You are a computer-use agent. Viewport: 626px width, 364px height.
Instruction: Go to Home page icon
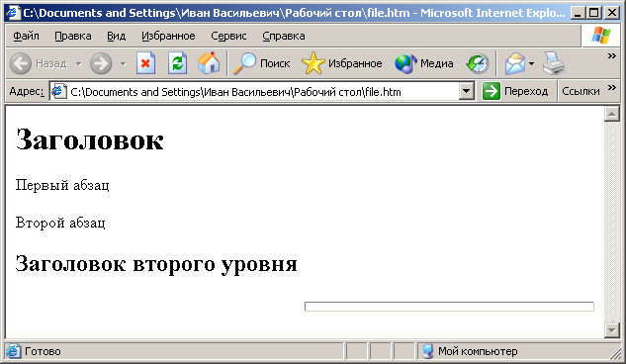point(209,63)
